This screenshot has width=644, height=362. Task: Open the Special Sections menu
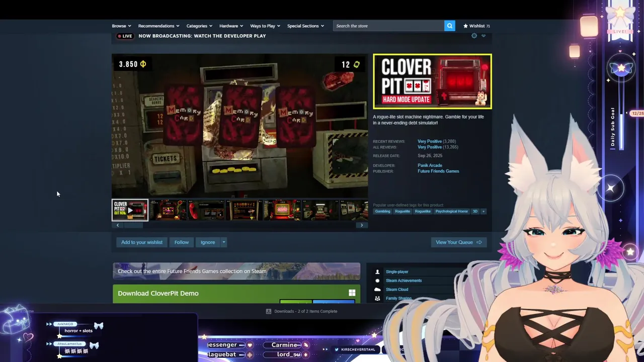coord(305,26)
